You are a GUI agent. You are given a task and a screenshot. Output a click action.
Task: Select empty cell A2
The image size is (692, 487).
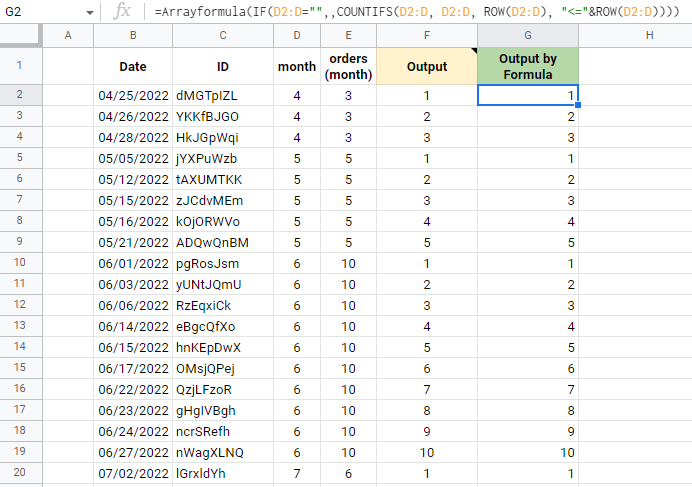(x=68, y=95)
